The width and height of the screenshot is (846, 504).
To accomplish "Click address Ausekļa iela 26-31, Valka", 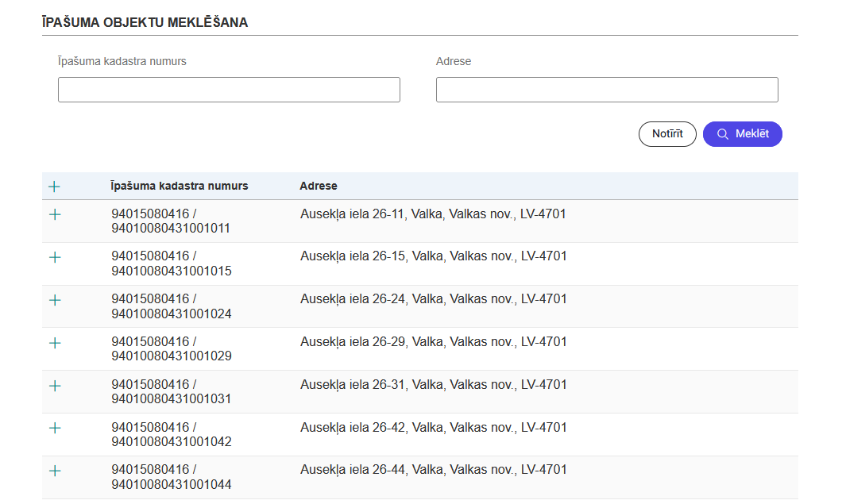I will [x=433, y=385].
